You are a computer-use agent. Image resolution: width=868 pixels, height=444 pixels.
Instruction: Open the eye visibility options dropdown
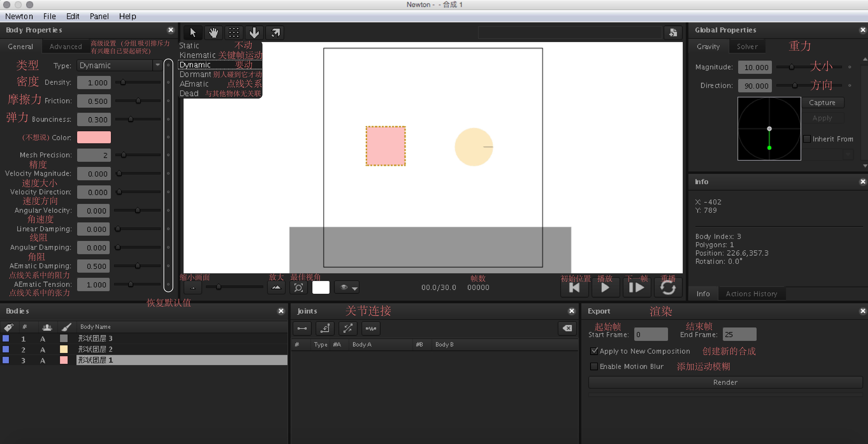click(x=347, y=288)
